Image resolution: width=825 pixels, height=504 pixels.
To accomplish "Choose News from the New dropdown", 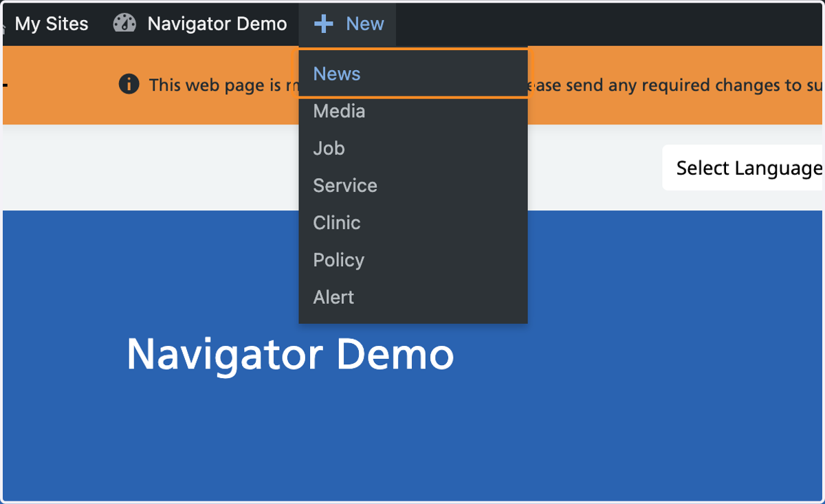I will click(x=413, y=74).
